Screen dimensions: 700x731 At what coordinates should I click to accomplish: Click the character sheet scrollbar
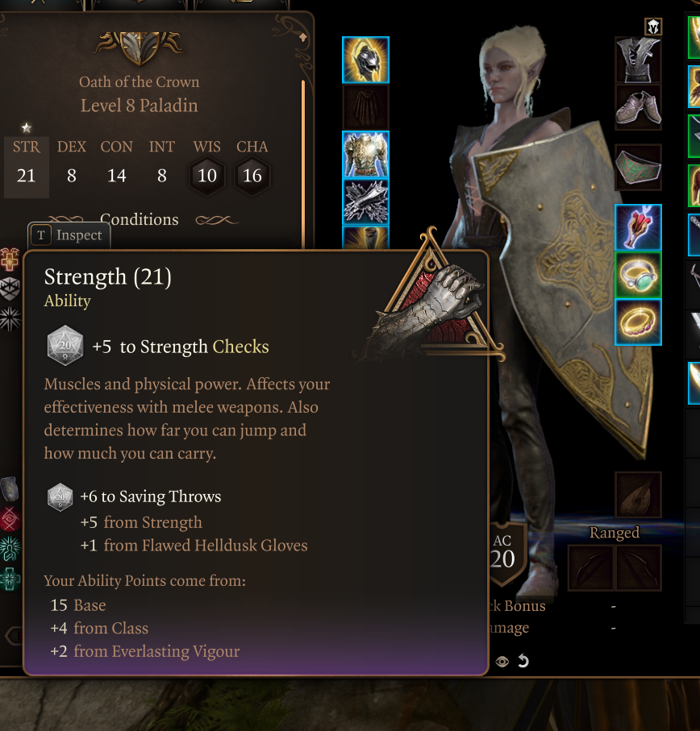pos(303,163)
